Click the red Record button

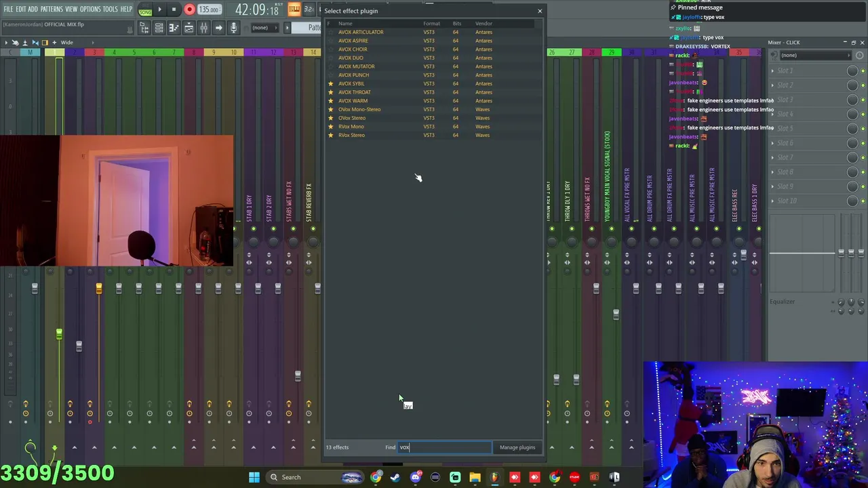tap(189, 9)
